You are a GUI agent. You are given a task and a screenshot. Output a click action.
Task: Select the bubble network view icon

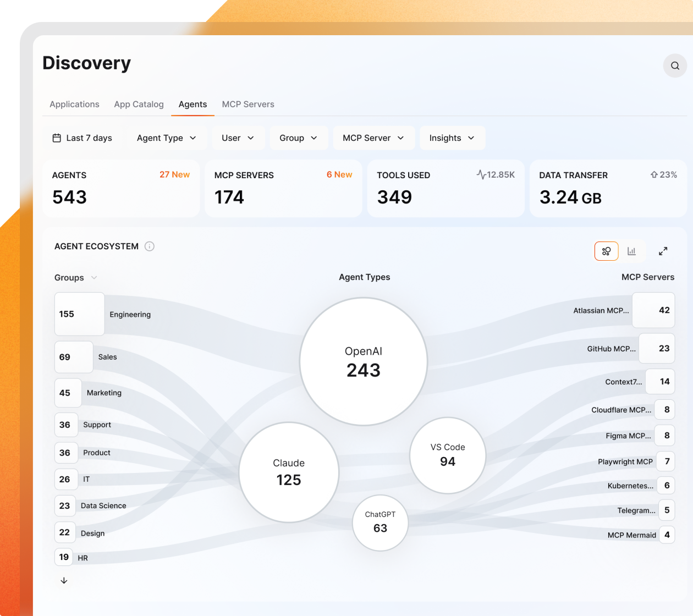pyautogui.click(x=606, y=251)
